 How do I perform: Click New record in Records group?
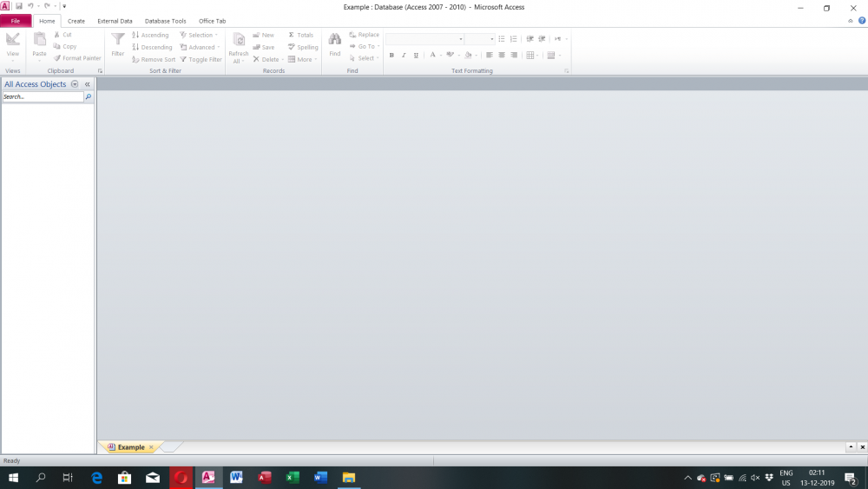(x=264, y=35)
